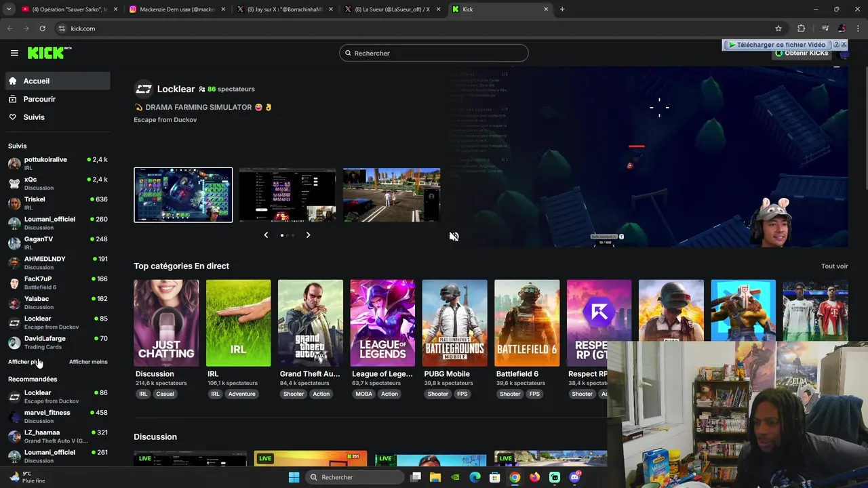The height and width of the screenshot is (488, 868).
Task: Open the Discussion Just Chatting category
Action: coord(166,323)
